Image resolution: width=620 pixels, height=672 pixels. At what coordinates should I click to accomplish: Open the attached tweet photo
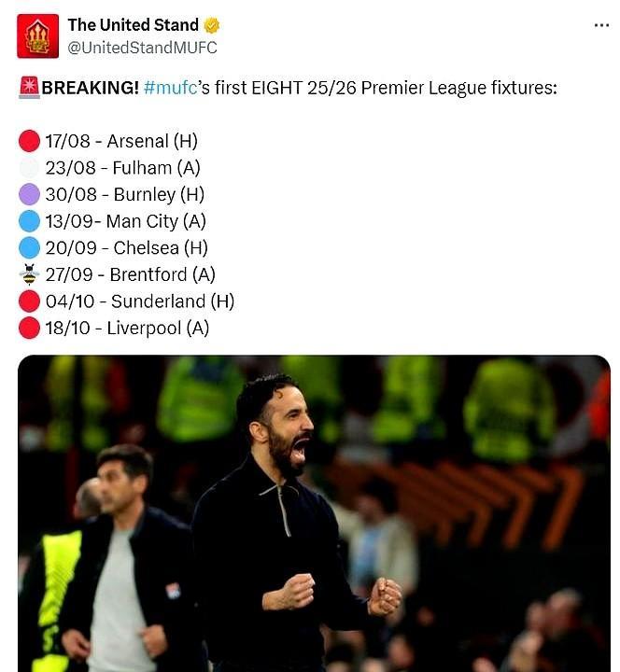click(x=314, y=513)
